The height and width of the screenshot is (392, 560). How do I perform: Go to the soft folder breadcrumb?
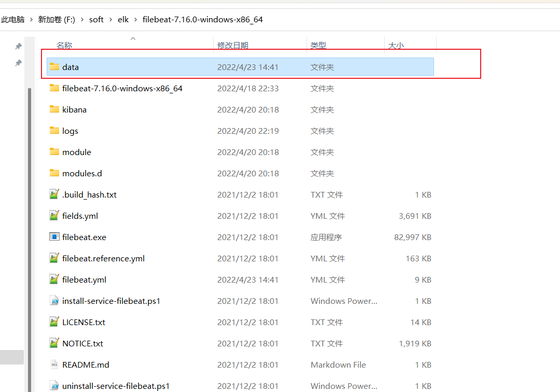point(96,20)
